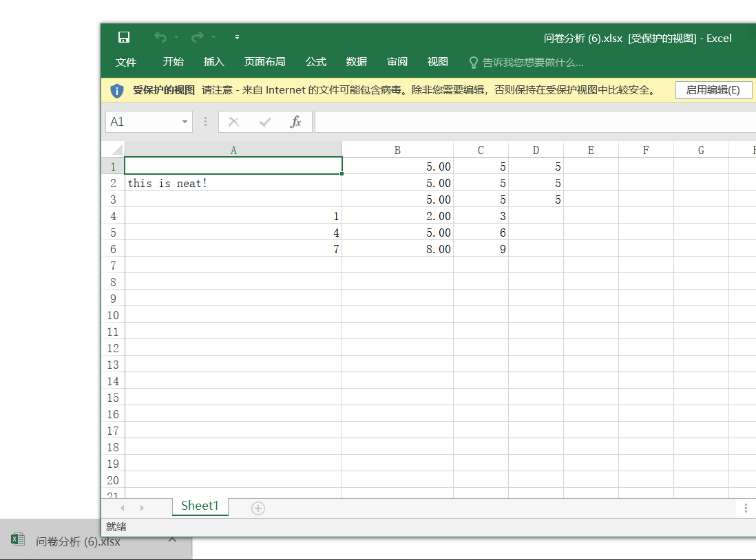The width and height of the screenshot is (756, 560).
Task: Click the Enter checkmark icon in formula bar
Action: tap(265, 121)
